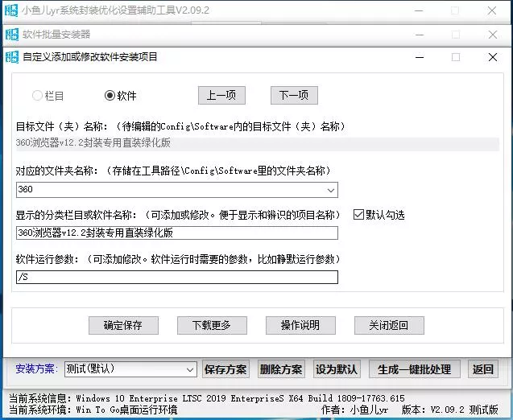Click 确定保存 to save the item

pyautogui.click(x=123, y=325)
